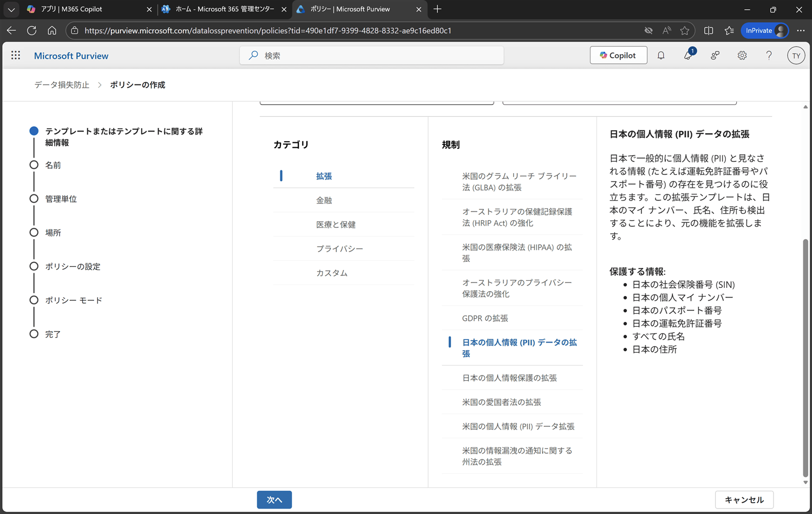Viewport: 812px width, 514px height.
Task: Select the 医療と保健 category
Action: coord(344,225)
